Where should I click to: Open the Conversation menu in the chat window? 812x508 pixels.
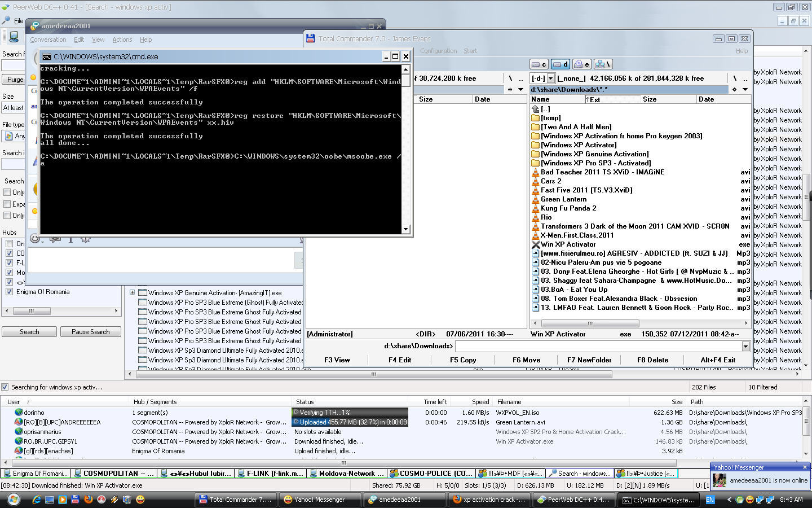(48, 40)
